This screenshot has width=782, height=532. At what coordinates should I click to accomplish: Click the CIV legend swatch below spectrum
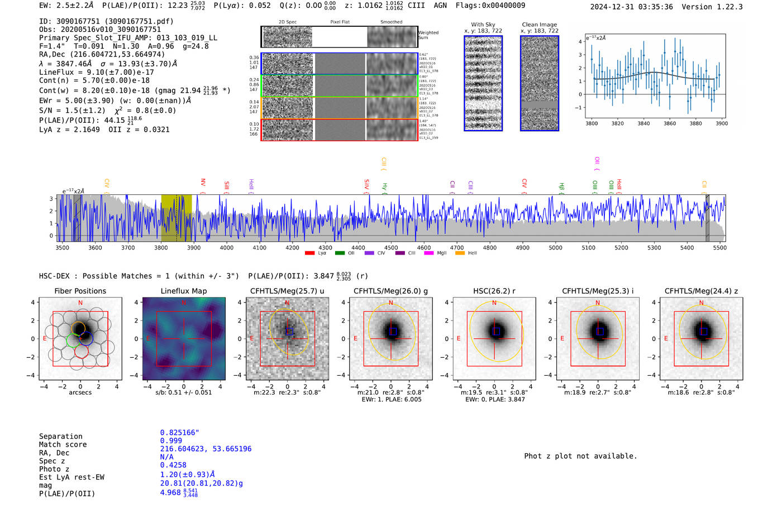[x=369, y=253]
